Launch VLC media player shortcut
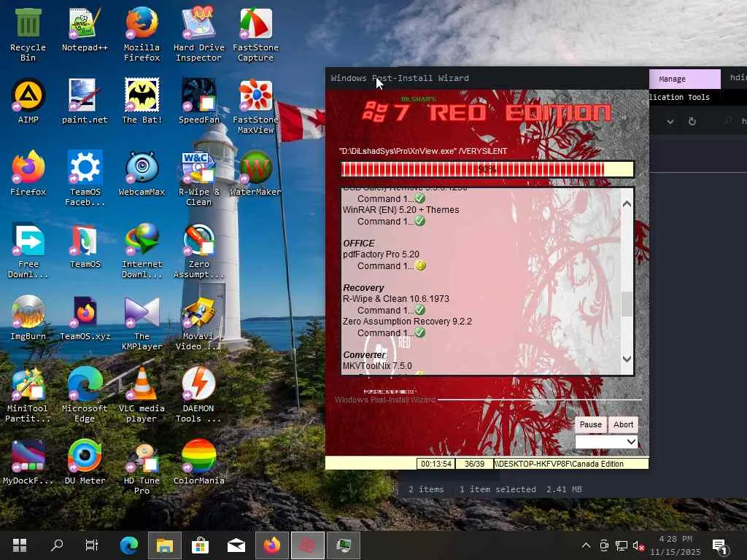747x560 pixels. point(142,395)
